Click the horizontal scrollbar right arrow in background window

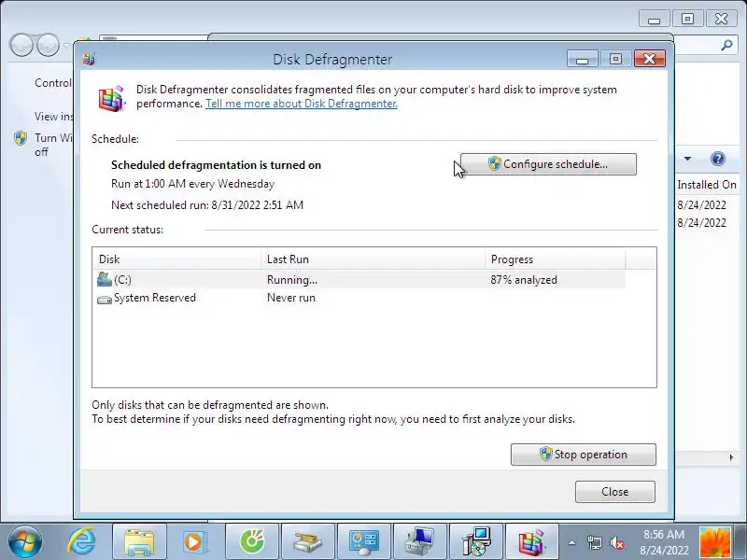[731, 457]
